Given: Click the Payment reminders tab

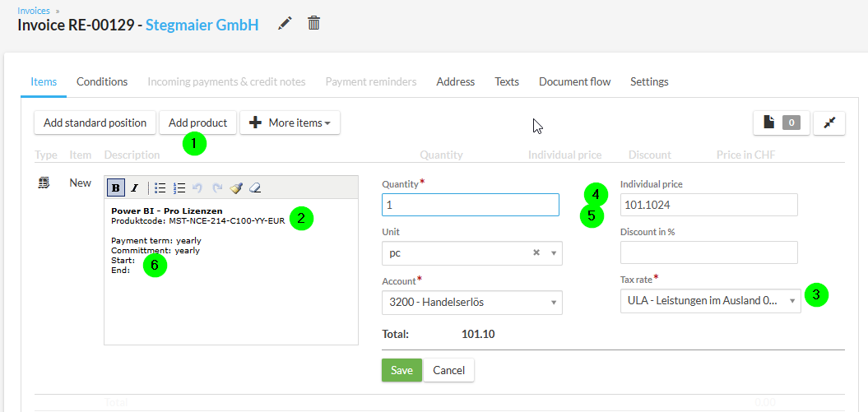Looking at the screenshot, I should click(x=371, y=82).
